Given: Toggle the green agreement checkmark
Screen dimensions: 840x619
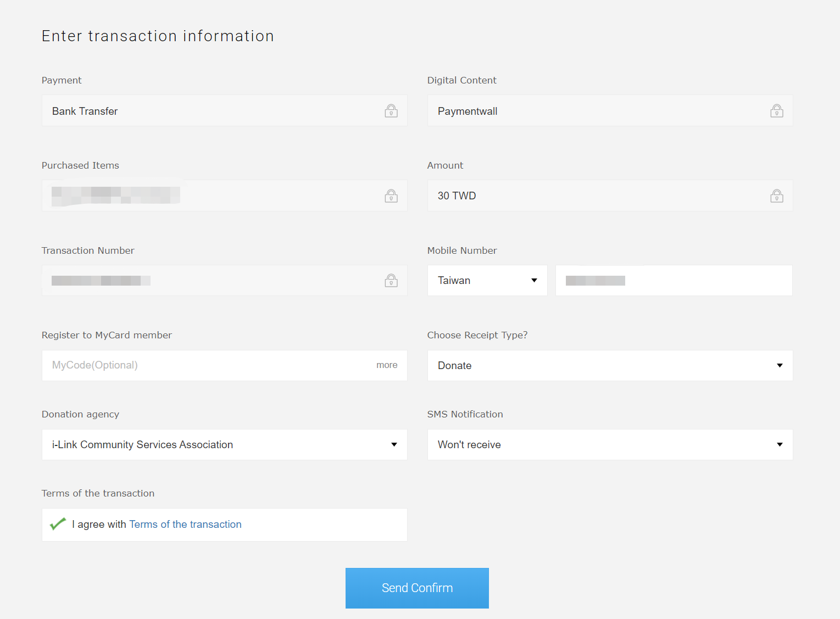Looking at the screenshot, I should (x=58, y=524).
